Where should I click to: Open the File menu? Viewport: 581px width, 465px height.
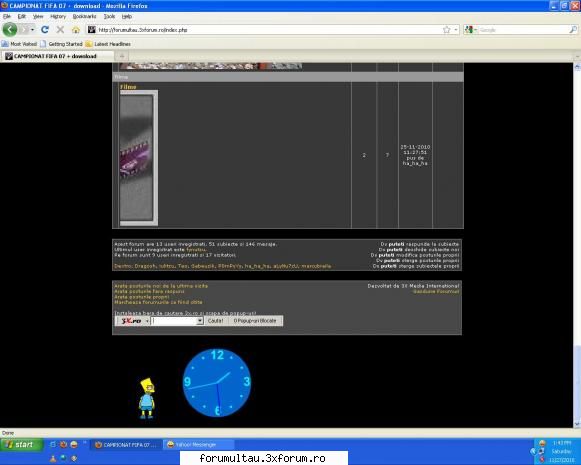7,16
